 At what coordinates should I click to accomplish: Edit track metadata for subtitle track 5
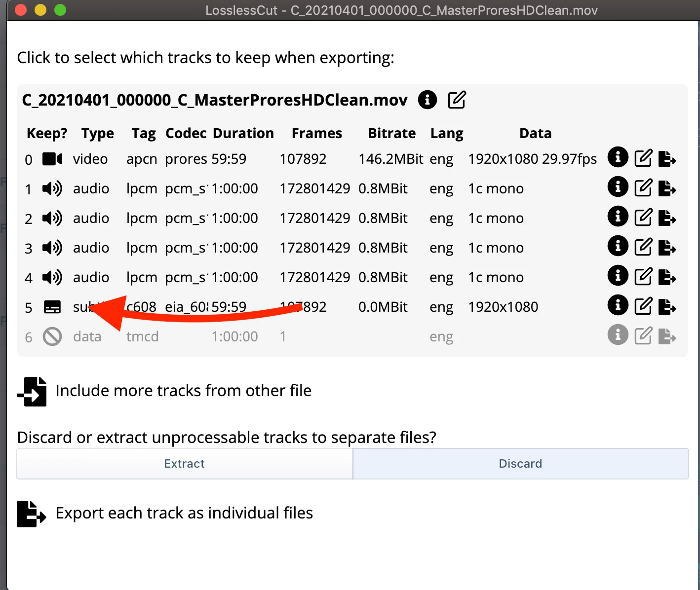point(643,306)
